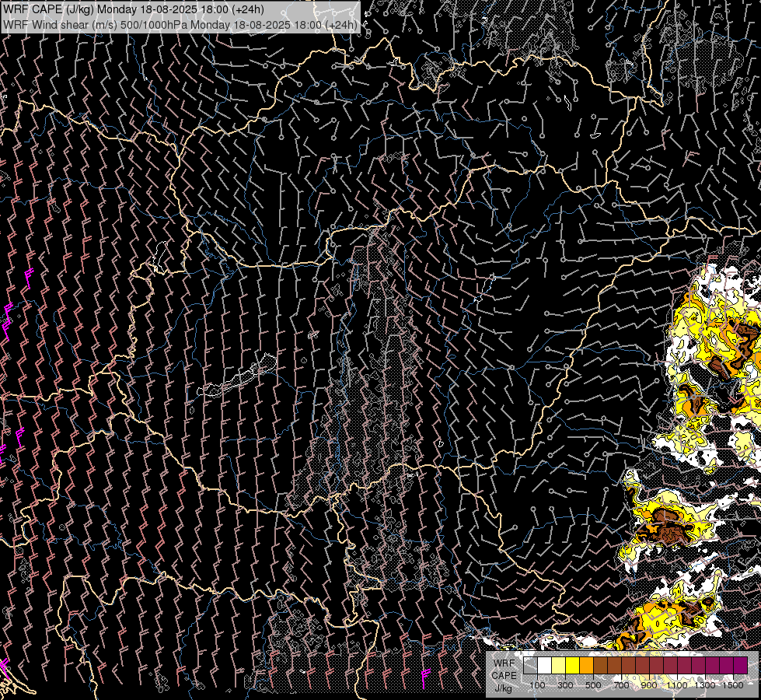This screenshot has height=700, width=761.
Task: Select the gray first legend swatch
Action: [x=530, y=665]
